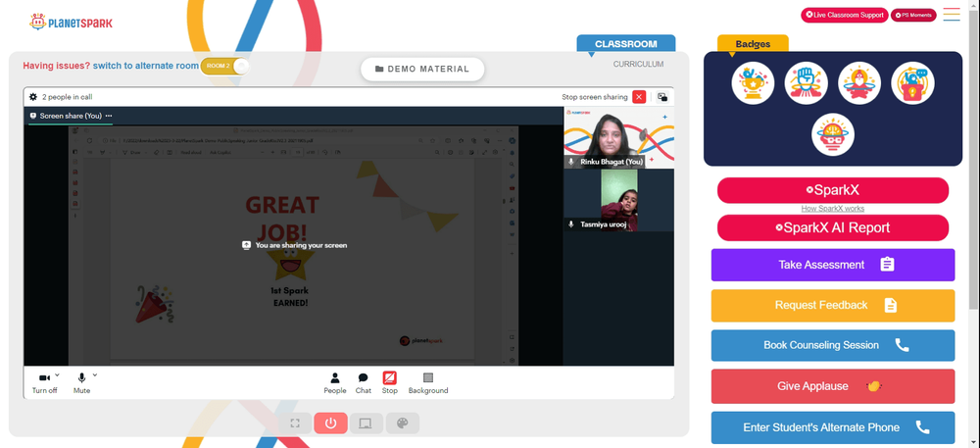The image size is (980, 448).
Task: Select Tasmiya urooj video tile
Action: pos(618,200)
